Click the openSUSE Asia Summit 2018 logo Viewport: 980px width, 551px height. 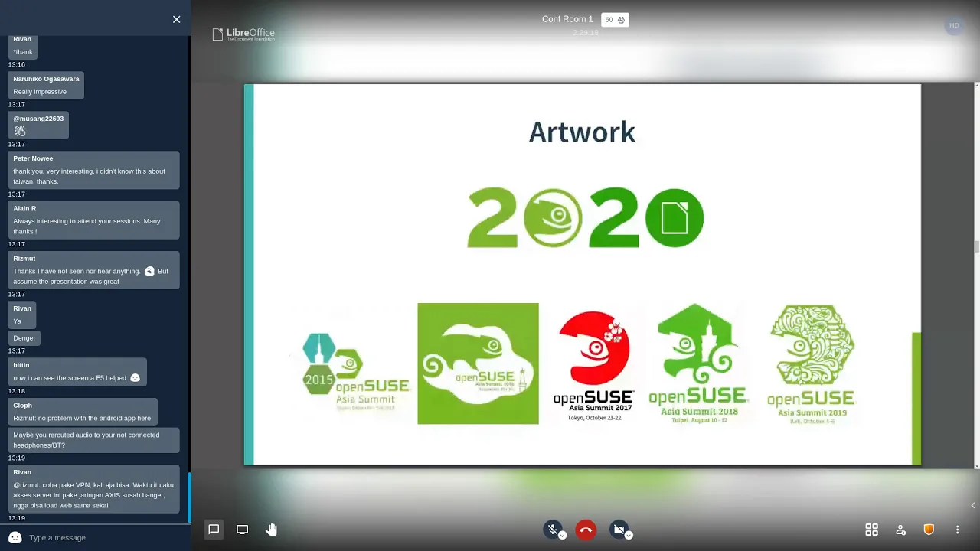pyautogui.click(x=698, y=364)
